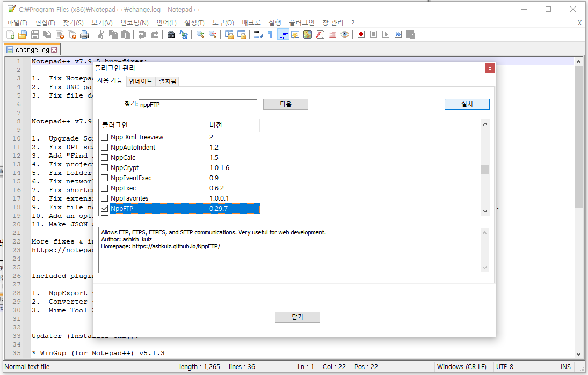Image resolution: width=588 pixels, height=375 pixels.
Task: Click UTF-8 encoding in status bar
Action: click(505, 367)
